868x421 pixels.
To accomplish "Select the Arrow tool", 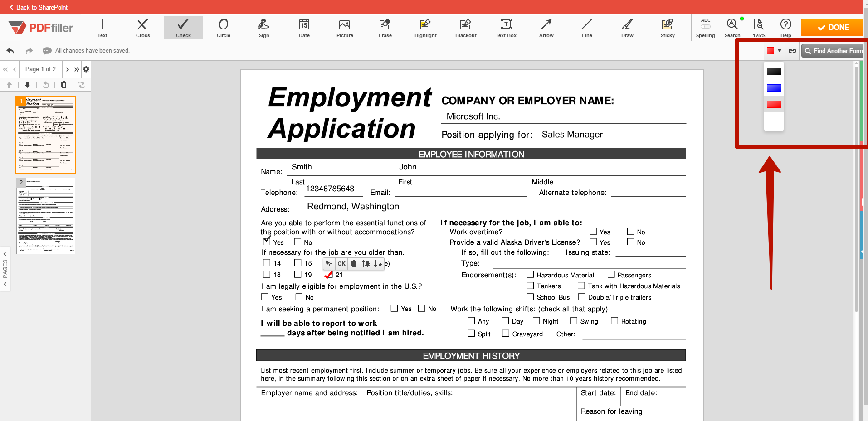I will tap(546, 28).
